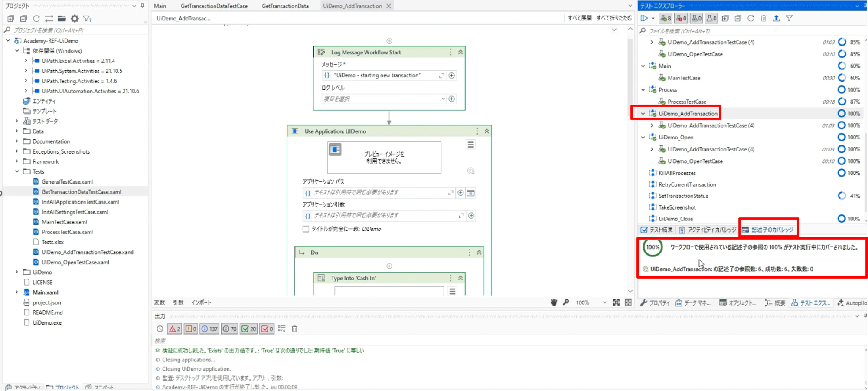The width and height of the screenshot is (868, 391).
Task: Expand the Documentation folder in the project tree
Action: (x=17, y=141)
